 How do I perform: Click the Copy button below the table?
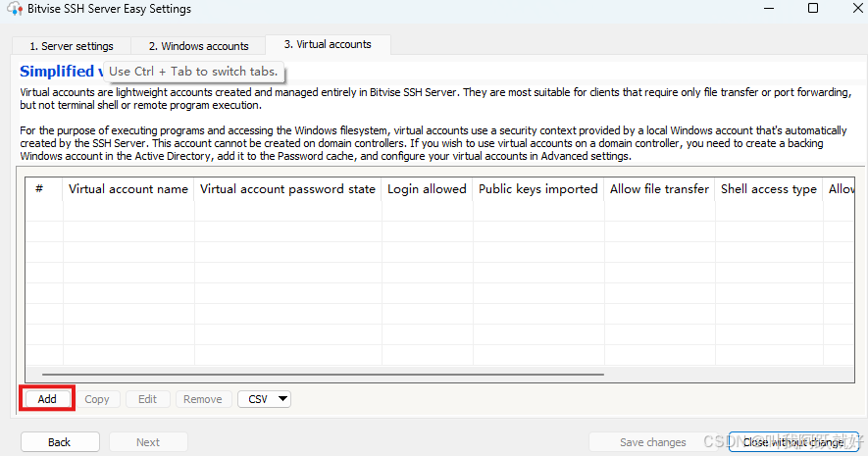click(x=97, y=399)
